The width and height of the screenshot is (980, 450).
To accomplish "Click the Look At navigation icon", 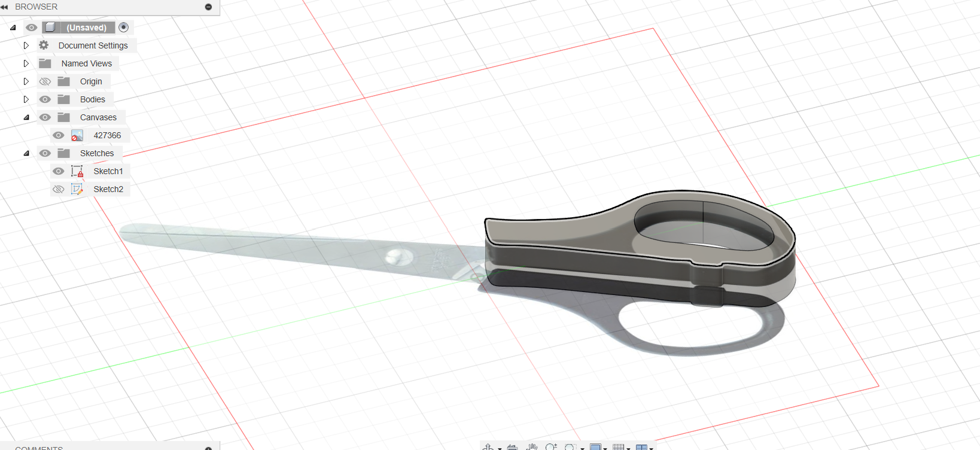I will click(512, 447).
